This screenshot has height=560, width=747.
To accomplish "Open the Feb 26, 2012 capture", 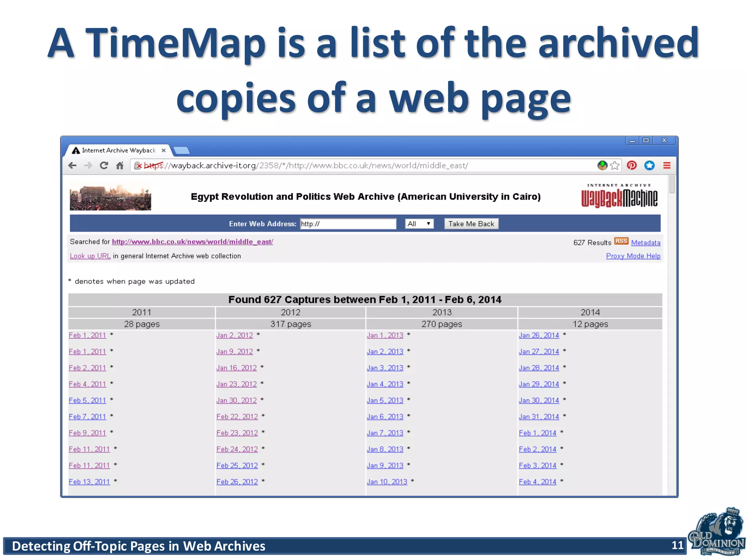I will (x=237, y=482).
